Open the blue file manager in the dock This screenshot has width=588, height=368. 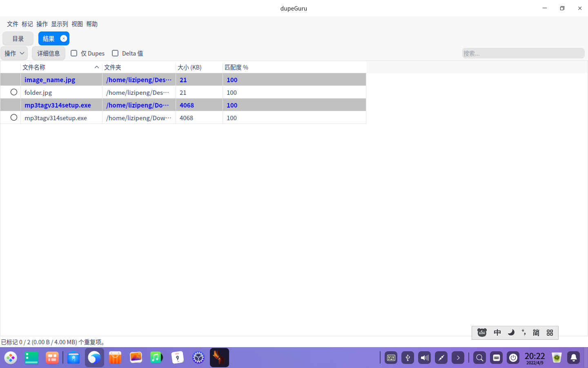[73, 358]
